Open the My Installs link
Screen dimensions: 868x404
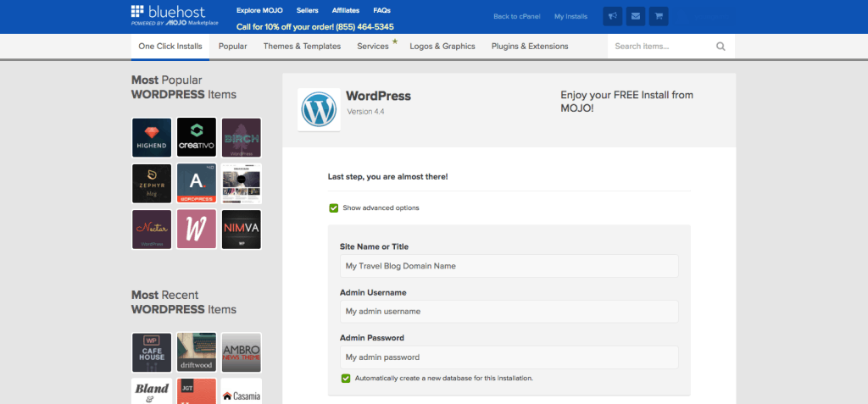click(x=570, y=17)
